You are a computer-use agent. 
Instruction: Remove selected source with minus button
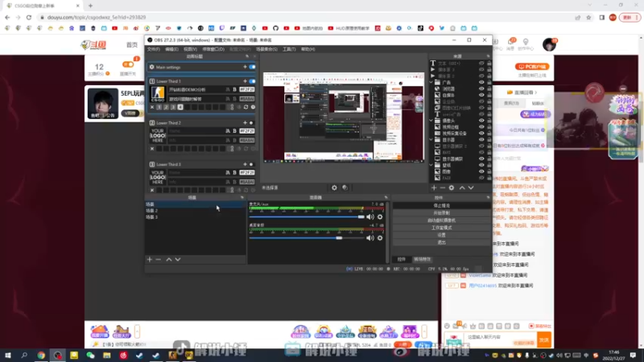pos(442,187)
